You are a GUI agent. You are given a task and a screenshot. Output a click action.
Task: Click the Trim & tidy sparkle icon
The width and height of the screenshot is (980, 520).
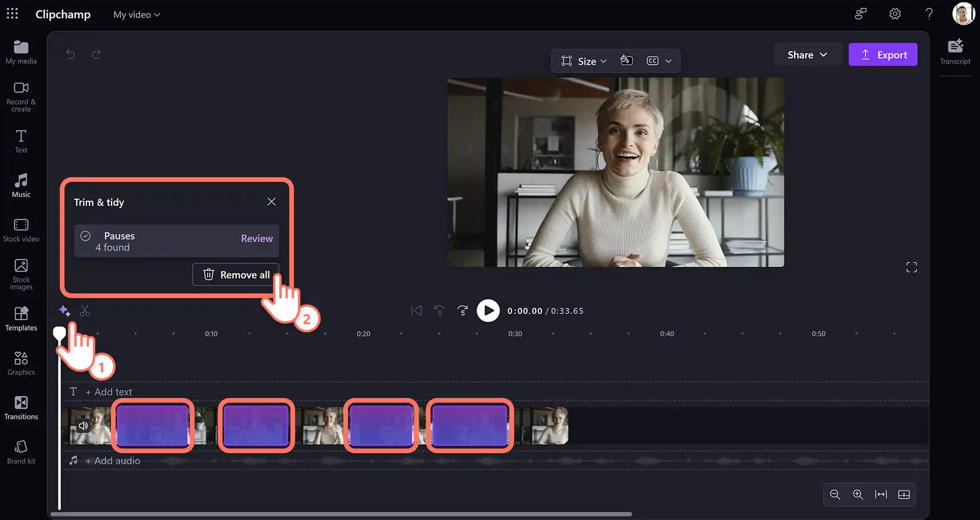(64, 311)
